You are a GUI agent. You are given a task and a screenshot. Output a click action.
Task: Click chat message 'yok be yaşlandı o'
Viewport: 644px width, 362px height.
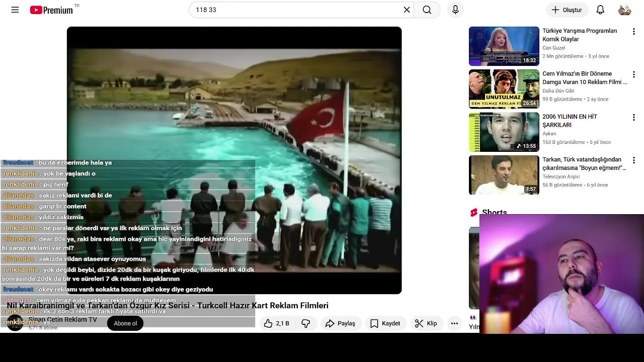click(69, 174)
